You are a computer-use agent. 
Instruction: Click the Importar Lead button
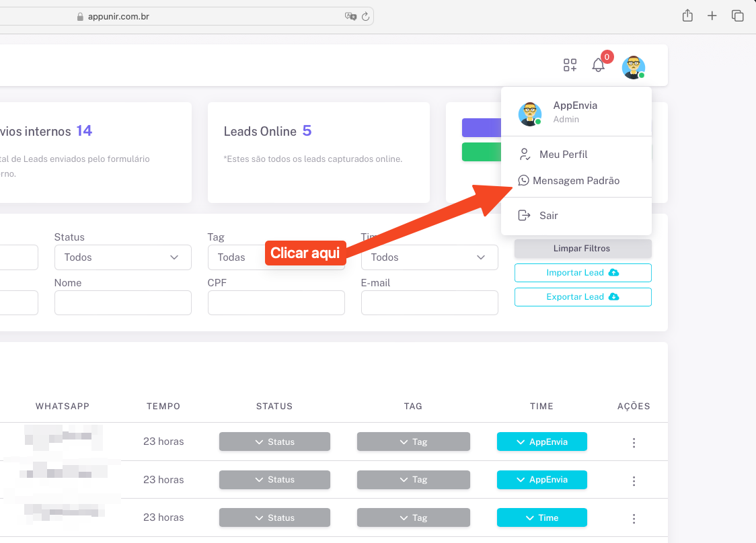tap(582, 273)
